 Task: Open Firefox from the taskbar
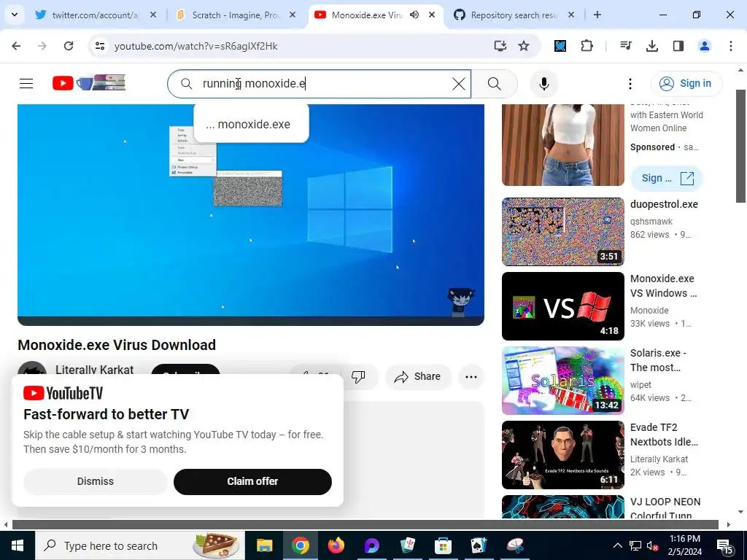pos(336,545)
